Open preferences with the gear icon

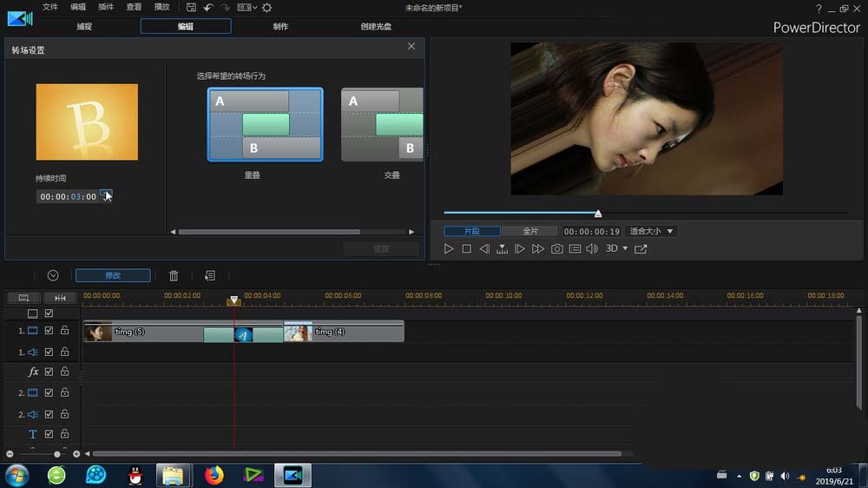click(x=266, y=8)
